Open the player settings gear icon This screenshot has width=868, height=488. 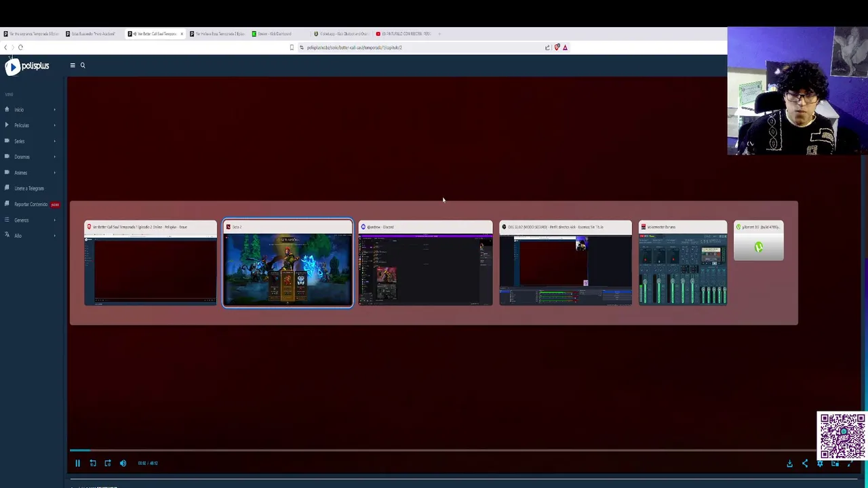pyautogui.click(x=820, y=464)
